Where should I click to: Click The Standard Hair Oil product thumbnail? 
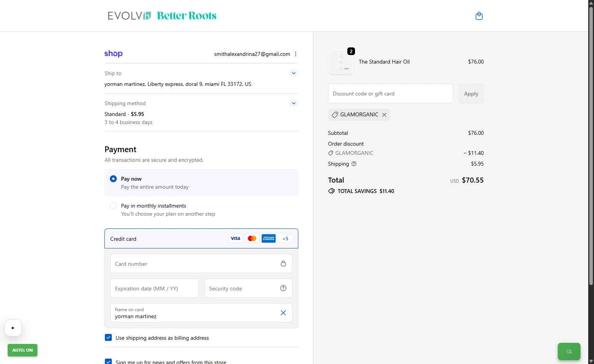341,62
